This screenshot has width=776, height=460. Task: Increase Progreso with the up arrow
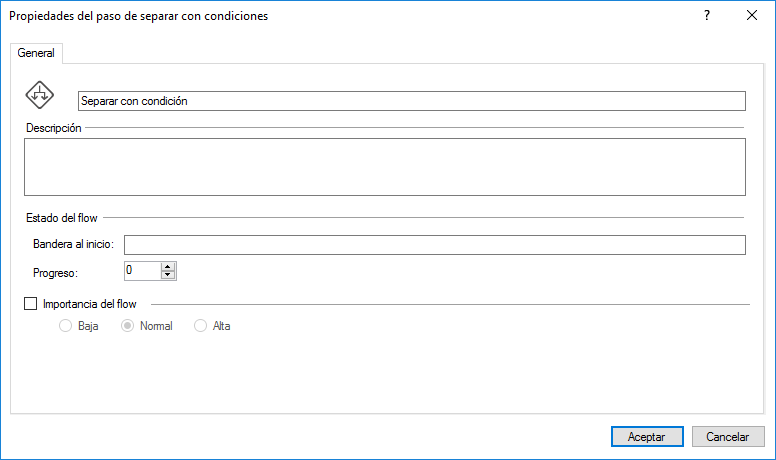(x=168, y=267)
